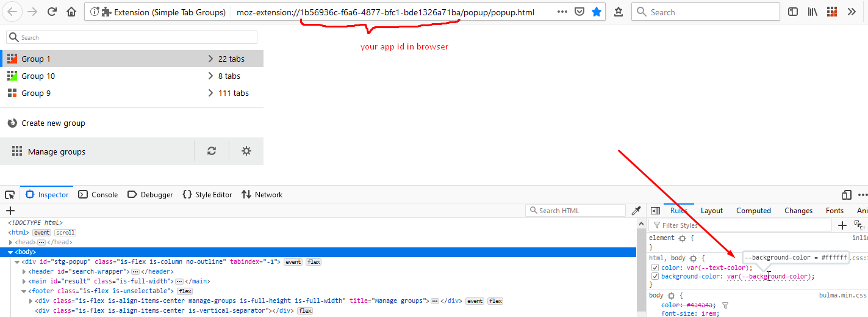Switch to the Layout sidebar tab
This screenshot has width=868, height=317.
coord(712,211)
